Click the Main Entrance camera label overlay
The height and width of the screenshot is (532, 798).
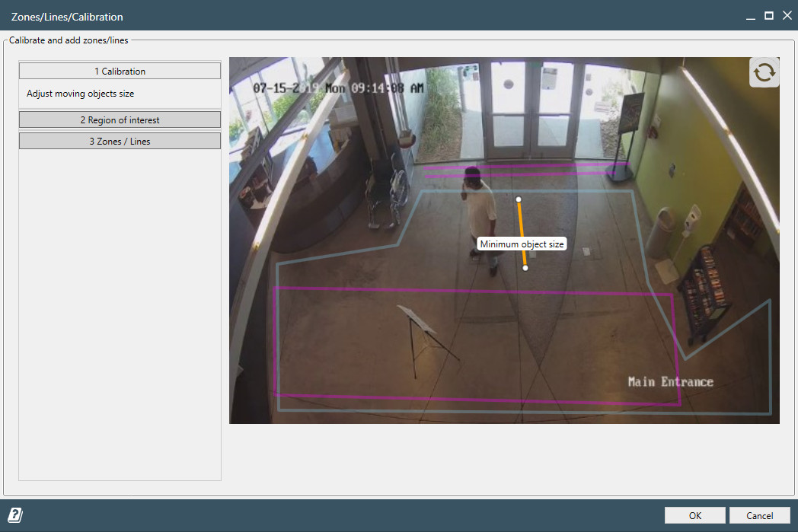pyautogui.click(x=670, y=382)
